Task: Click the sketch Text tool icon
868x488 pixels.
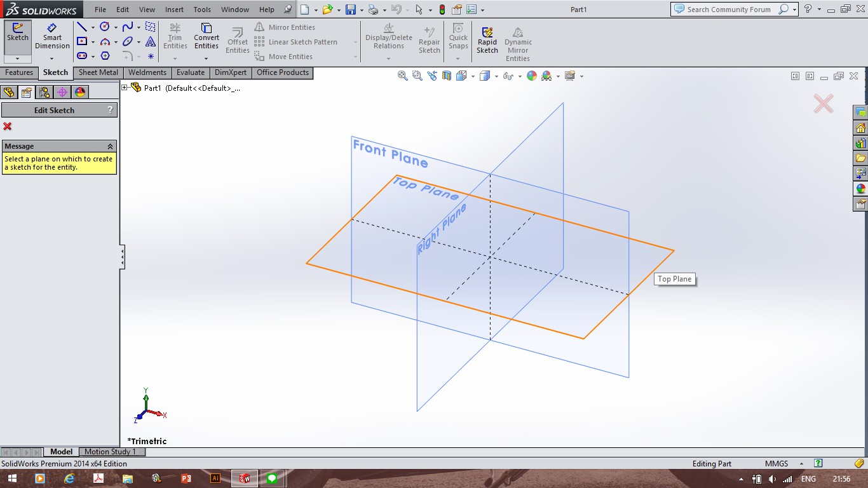Action: point(151,41)
